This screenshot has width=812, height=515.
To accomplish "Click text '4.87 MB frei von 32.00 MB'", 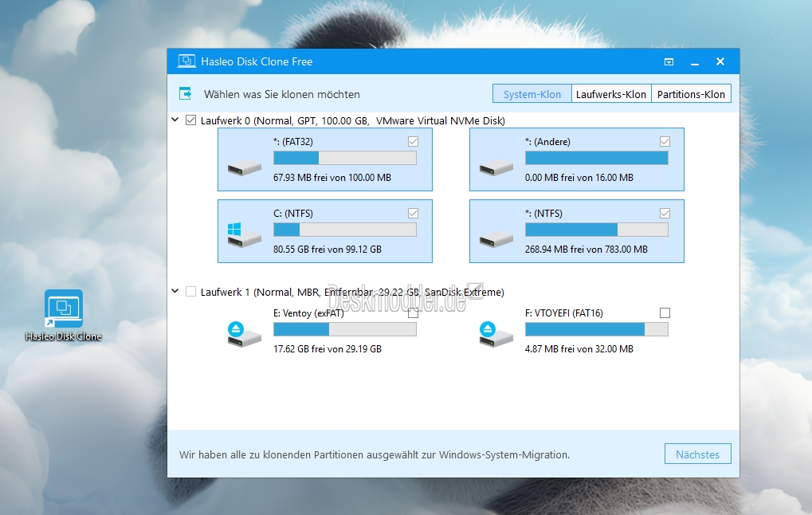I will 579,349.
